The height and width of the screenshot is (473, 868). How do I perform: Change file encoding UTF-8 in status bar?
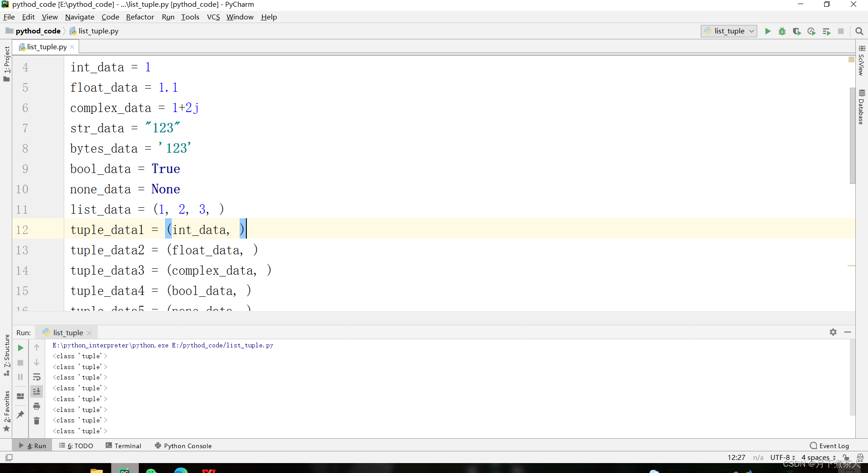coord(783,458)
